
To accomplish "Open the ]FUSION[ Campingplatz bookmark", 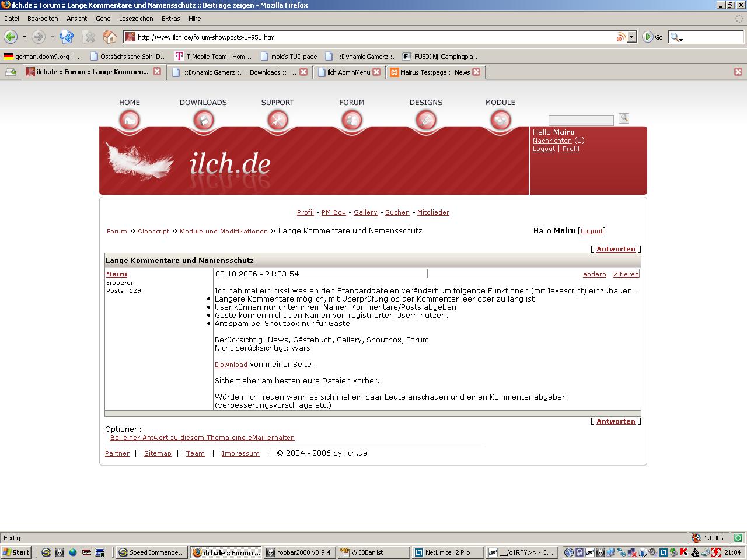I will [441, 57].
